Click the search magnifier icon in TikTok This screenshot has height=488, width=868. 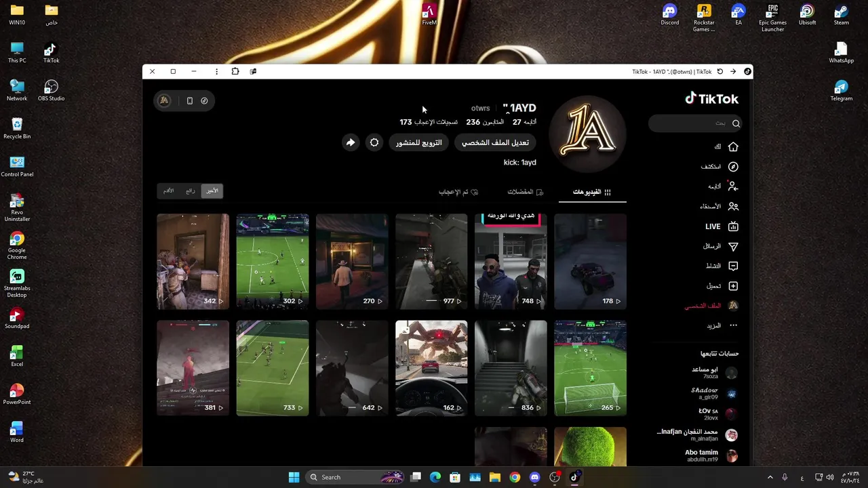point(736,123)
